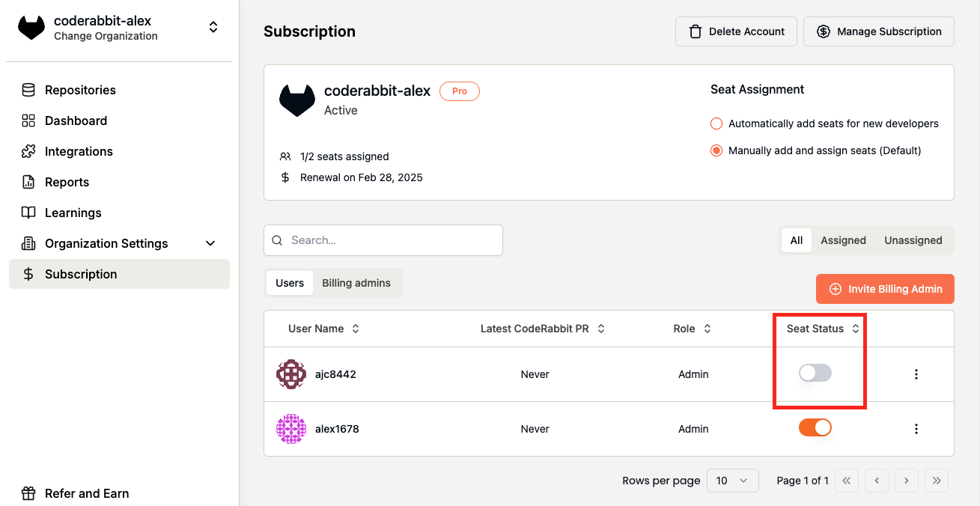Viewport: 980px width, 506px height.
Task: Click the Integrations puzzle piece icon
Action: [28, 151]
